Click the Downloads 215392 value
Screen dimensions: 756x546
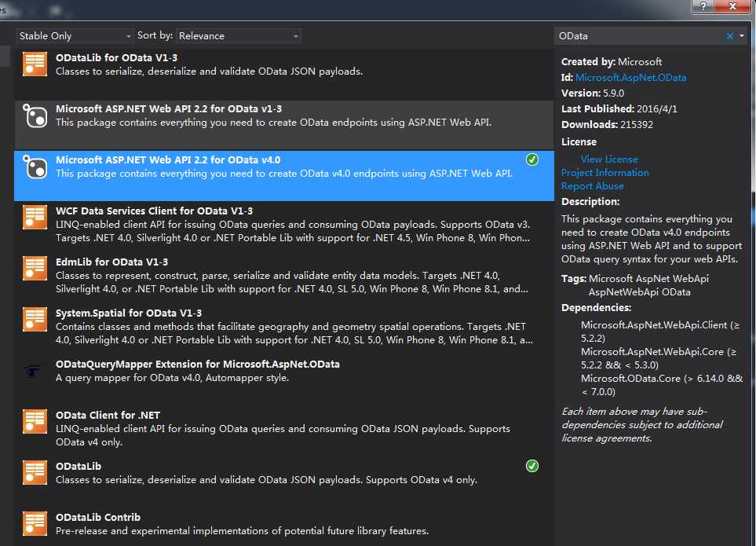(637, 124)
